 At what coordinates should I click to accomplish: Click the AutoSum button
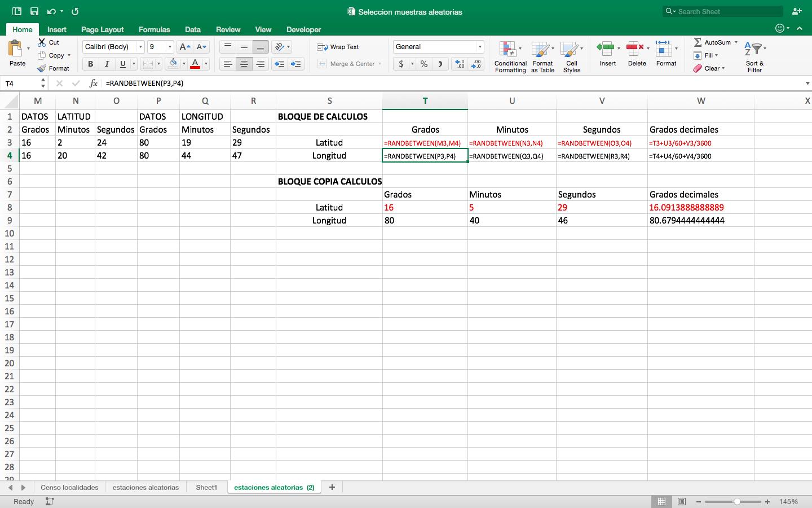click(712, 42)
